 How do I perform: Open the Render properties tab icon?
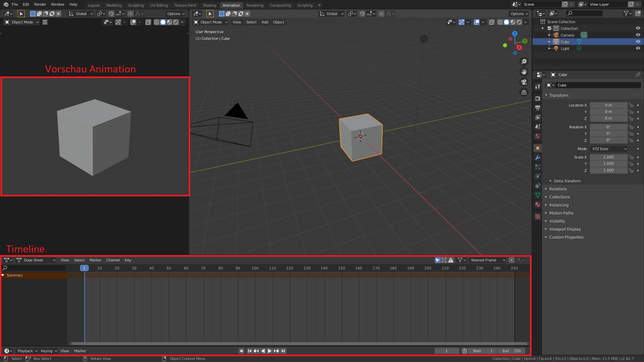click(x=538, y=99)
